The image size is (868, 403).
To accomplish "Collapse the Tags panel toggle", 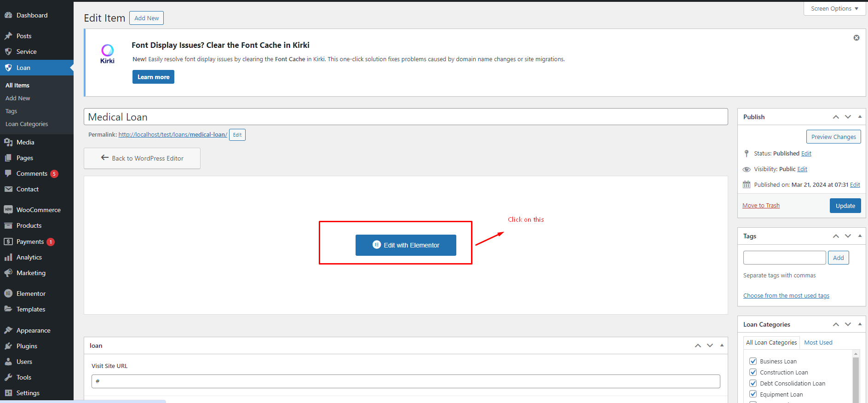I will (860, 236).
